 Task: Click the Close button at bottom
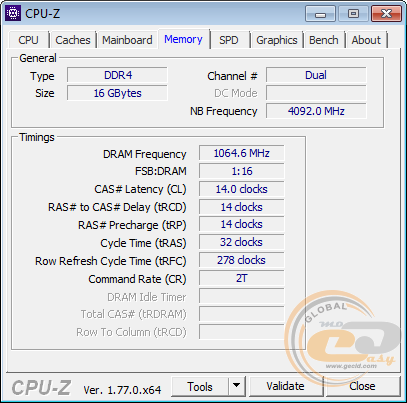click(362, 386)
